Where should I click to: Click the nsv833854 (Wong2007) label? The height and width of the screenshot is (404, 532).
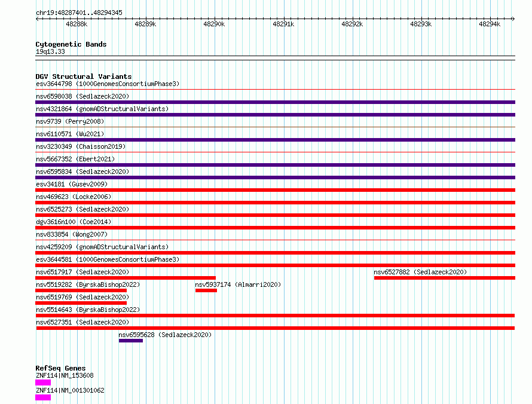click(x=72, y=234)
